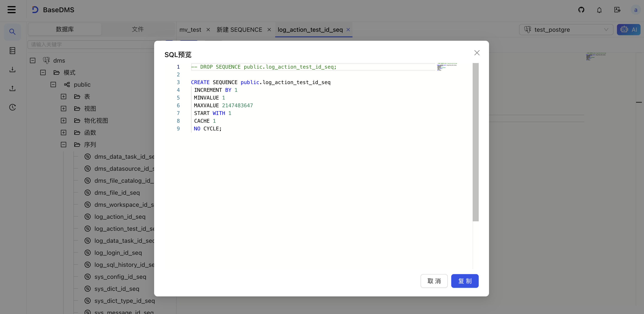Click the language translate icon
Viewport: 644px width, 314px height.
(x=617, y=10)
